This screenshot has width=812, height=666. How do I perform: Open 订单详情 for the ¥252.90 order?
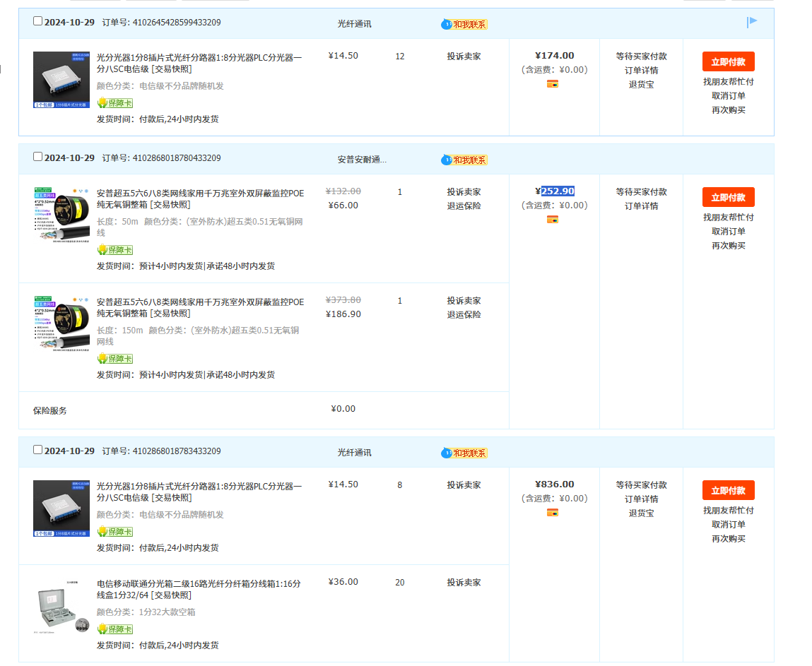click(x=641, y=206)
